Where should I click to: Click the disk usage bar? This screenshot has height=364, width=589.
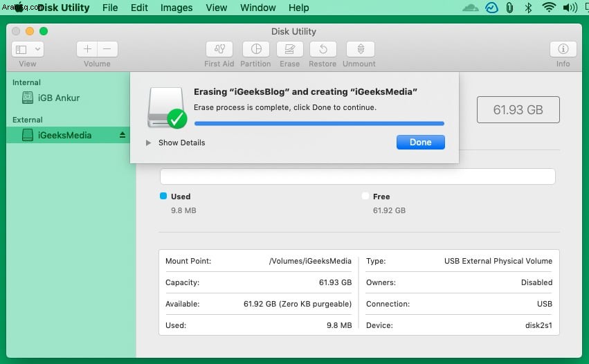[x=357, y=176]
